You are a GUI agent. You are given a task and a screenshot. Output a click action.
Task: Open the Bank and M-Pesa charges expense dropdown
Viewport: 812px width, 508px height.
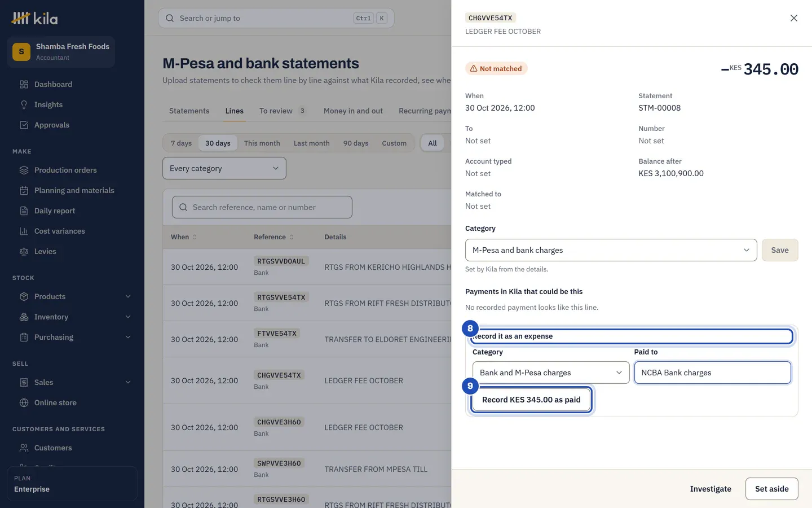pyautogui.click(x=551, y=373)
